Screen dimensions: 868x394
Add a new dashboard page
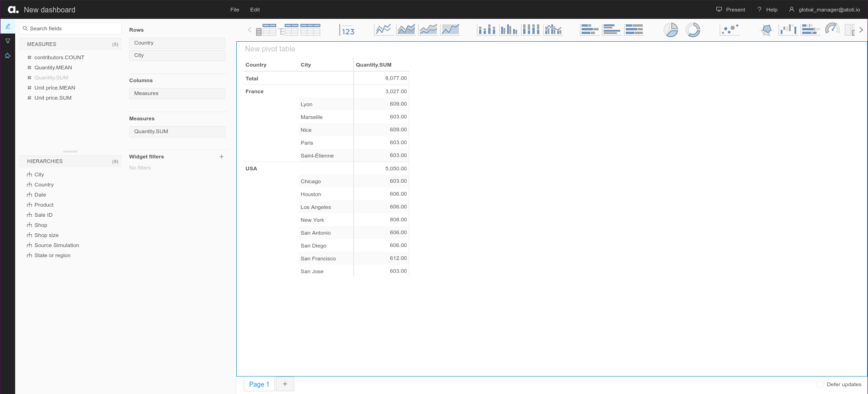pyautogui.click(x=285, y=384)
